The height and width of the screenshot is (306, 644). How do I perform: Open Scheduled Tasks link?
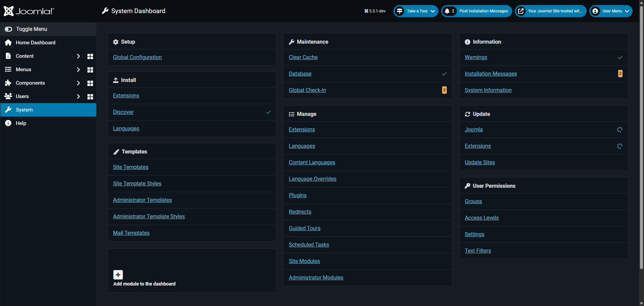pos(309,245)
